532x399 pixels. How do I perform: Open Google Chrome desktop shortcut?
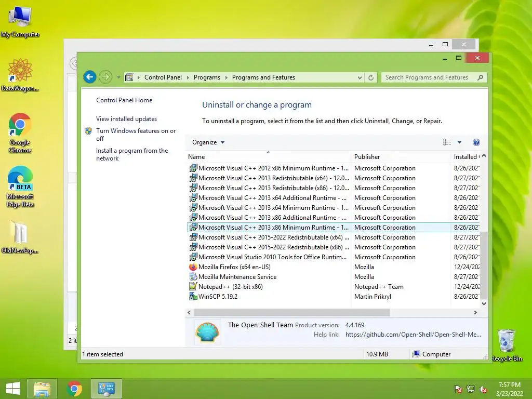[20, 133]
